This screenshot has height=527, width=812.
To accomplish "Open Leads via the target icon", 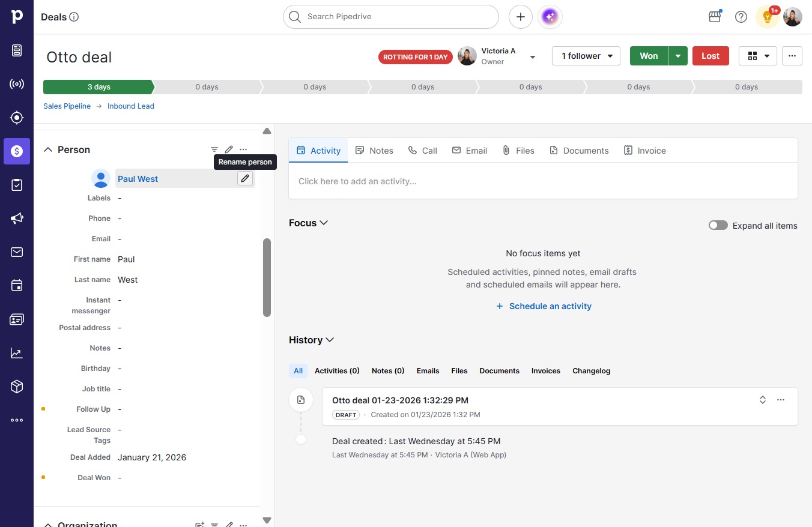I will pos(17,118).
